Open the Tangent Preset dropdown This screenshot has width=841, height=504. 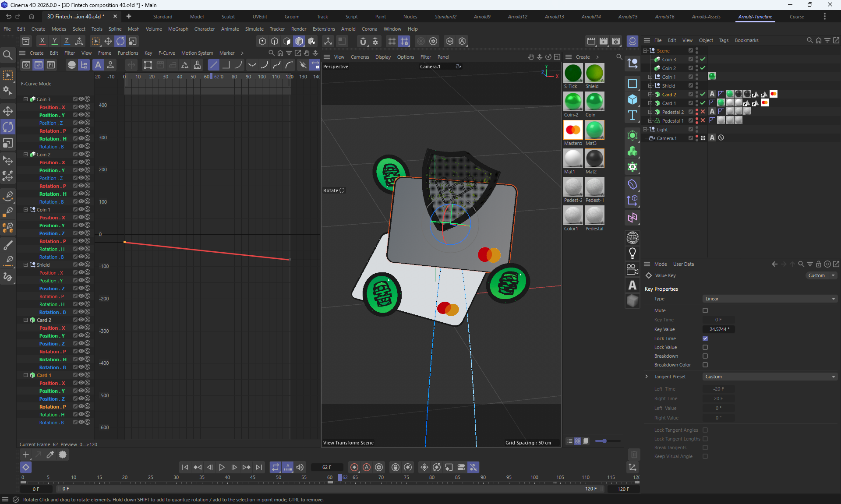tap(770, 377)
